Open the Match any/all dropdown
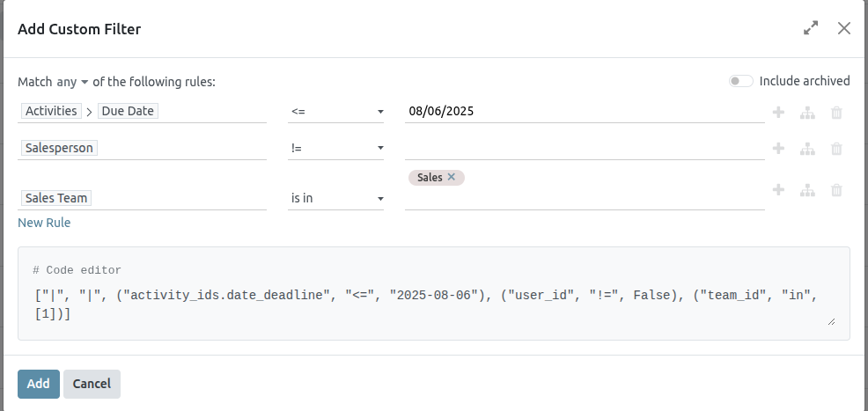 [72, 82]
